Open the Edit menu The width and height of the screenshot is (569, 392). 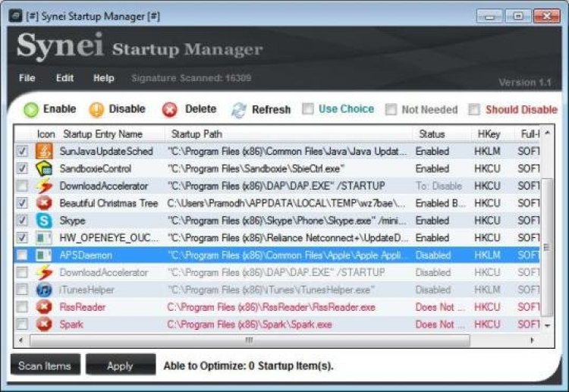click(64, 78)
